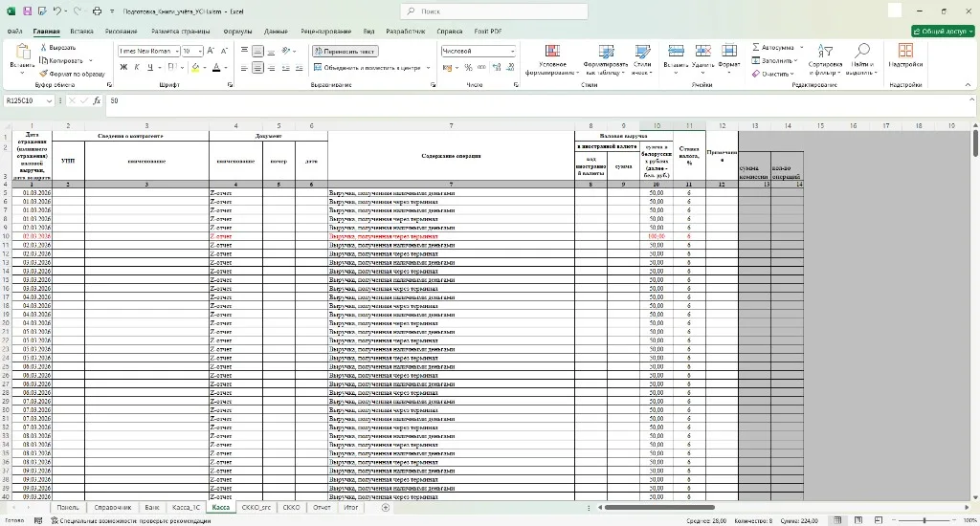
Task: Open Find and Select (Найти и выделить)
Action: [x=862, y=60]
